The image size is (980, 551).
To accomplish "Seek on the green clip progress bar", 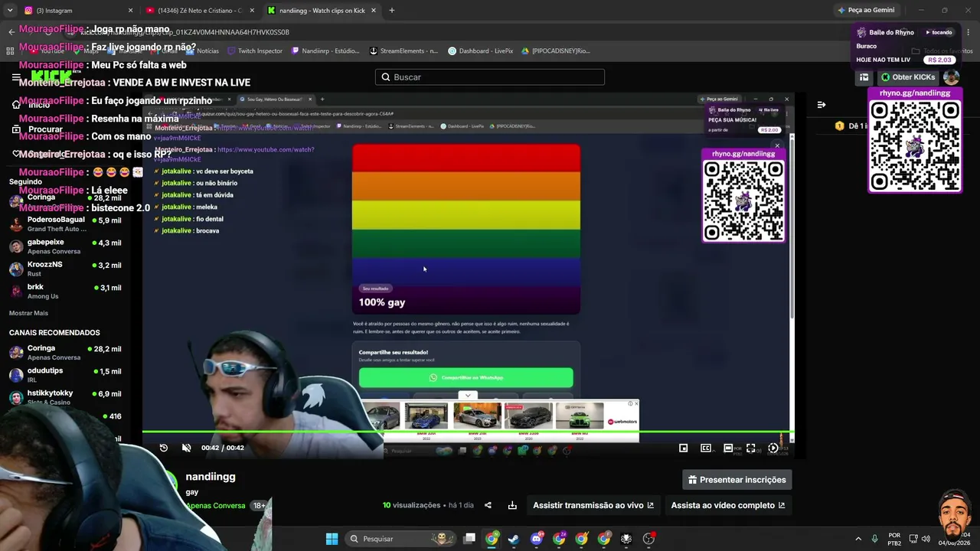I will 468,432.
